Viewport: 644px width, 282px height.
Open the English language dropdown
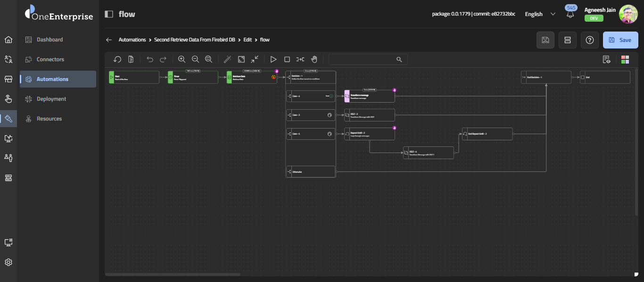(x=540, y=14)
